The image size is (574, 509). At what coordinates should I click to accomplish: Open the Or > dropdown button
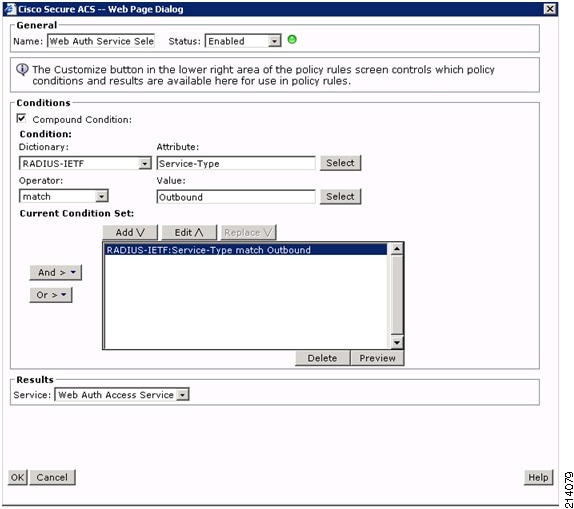pos(51,295)
